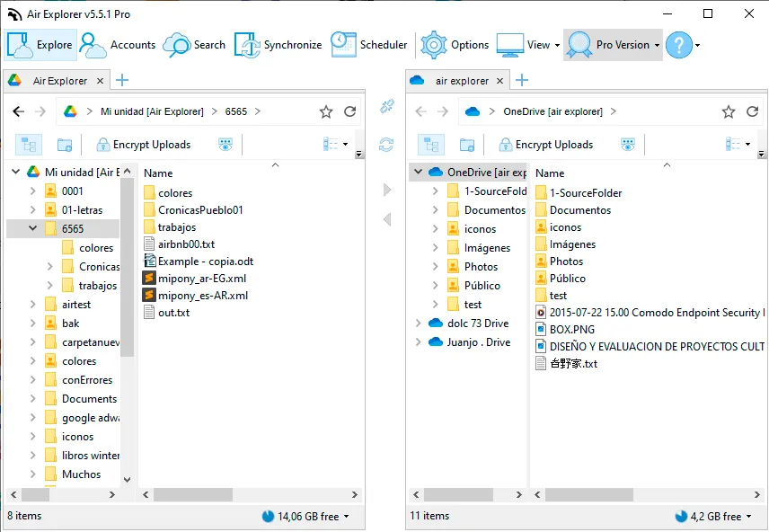The image size is (769, 532).
Task: Create a new folder in left pane
Action: (x=65, y=145)
